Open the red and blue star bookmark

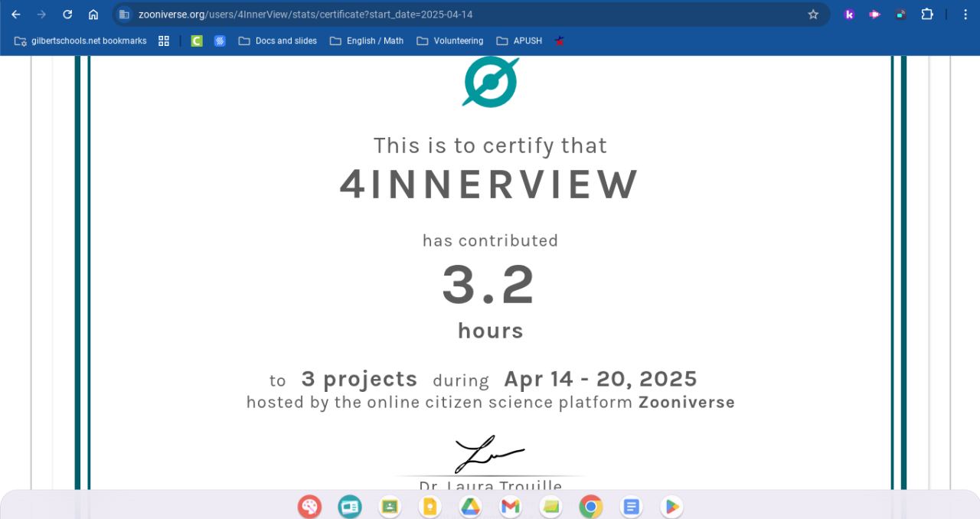(560, 41)
